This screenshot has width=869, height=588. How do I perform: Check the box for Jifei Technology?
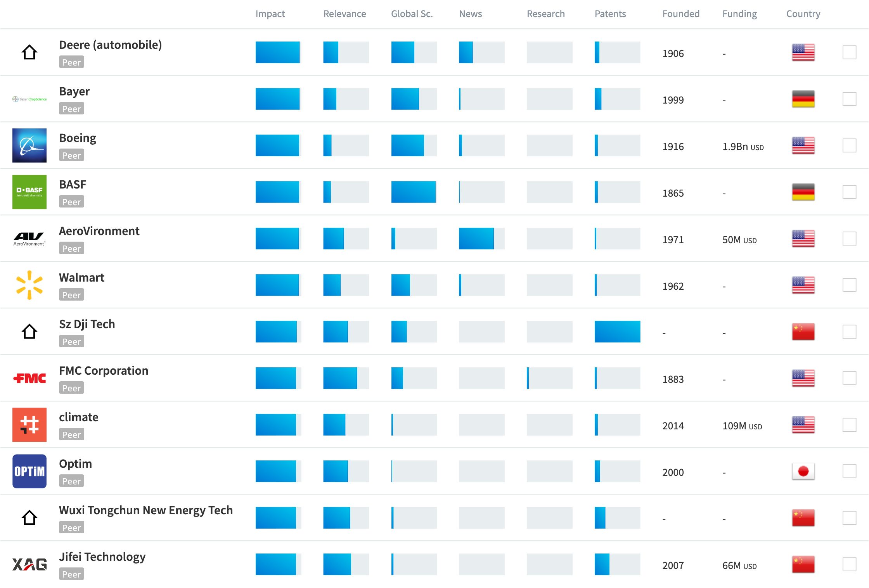coord(849,564)
